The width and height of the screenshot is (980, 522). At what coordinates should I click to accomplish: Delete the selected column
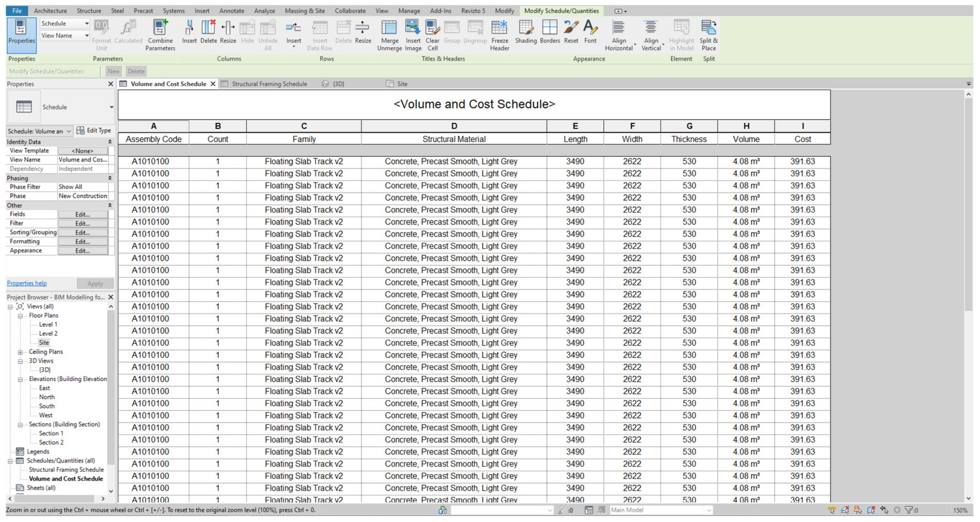point(208,31)
